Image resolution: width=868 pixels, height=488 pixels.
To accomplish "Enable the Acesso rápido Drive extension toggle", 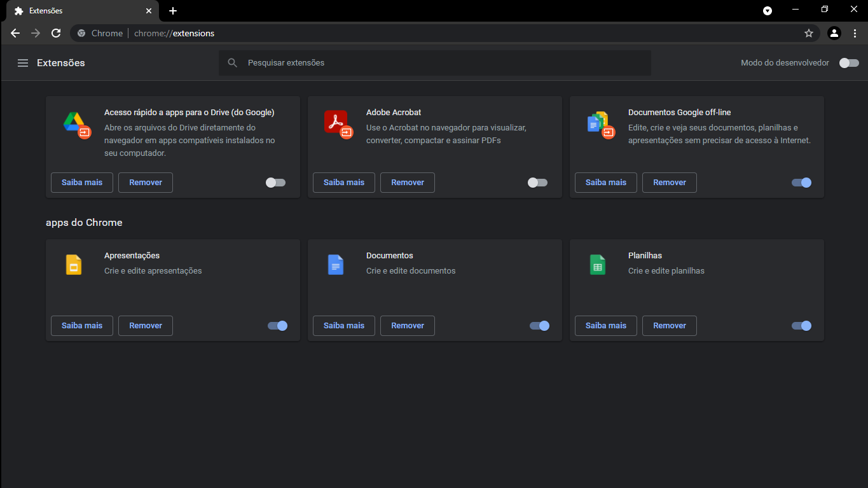I will (275, 183).
